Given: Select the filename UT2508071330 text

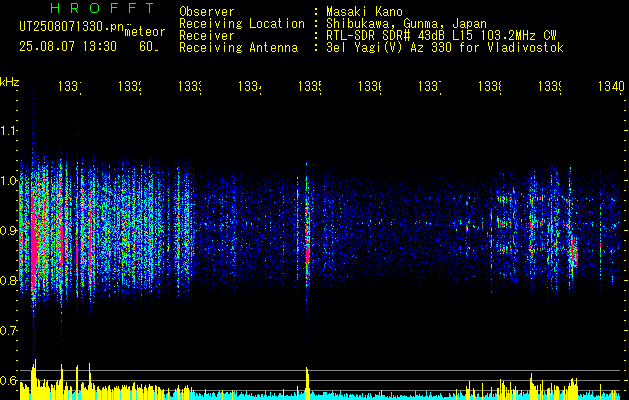Looking at the screenshot, I should (71, 27).
